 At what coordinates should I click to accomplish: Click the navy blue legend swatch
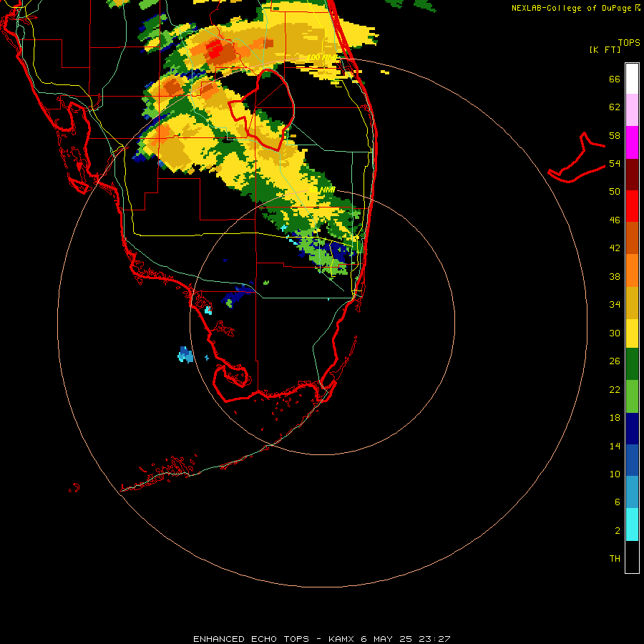tap(632, 429)
